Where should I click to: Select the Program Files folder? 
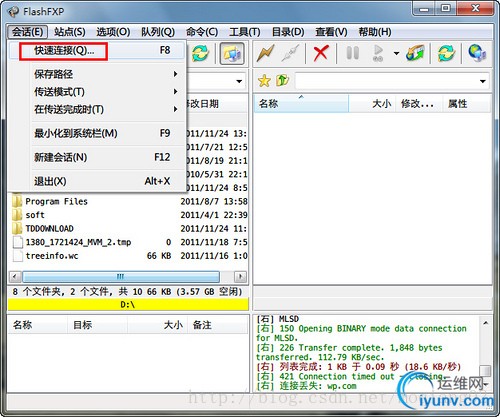56,201
